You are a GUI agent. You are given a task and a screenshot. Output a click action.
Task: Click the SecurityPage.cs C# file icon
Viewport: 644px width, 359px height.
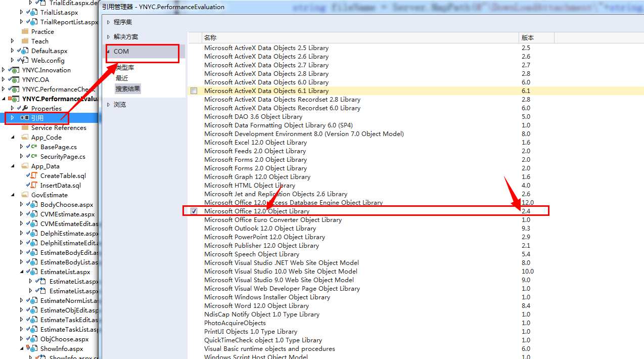[x=34, y=156]
